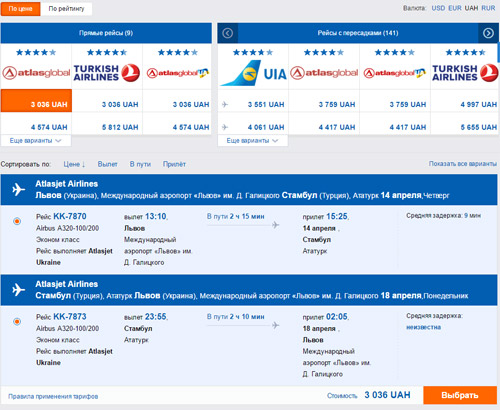The width and height of the screenshot is (500, 410).
Task: Select USD currency
Action: tap(438, 8)
